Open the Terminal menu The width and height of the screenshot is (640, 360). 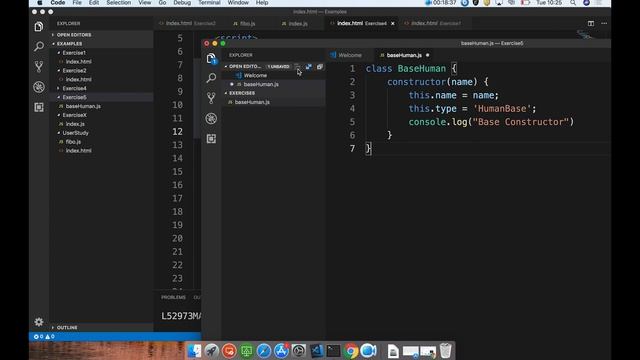pos(209,3)
